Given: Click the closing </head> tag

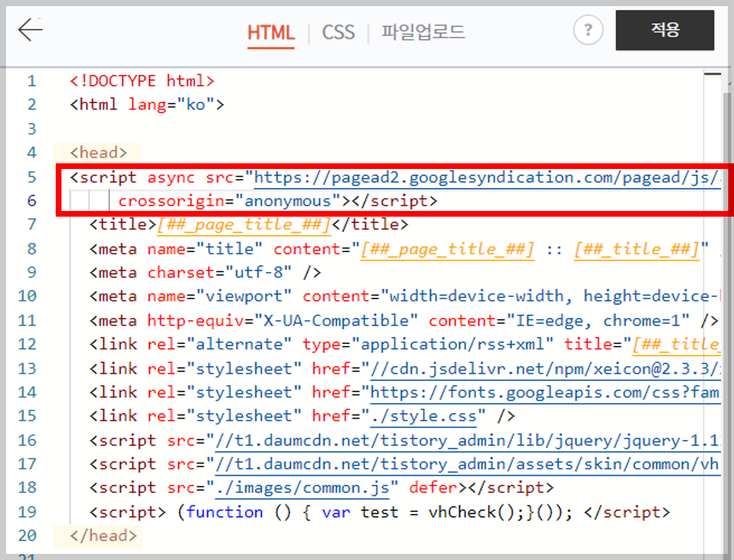Looking at the screenshot, I should [103, 536].
